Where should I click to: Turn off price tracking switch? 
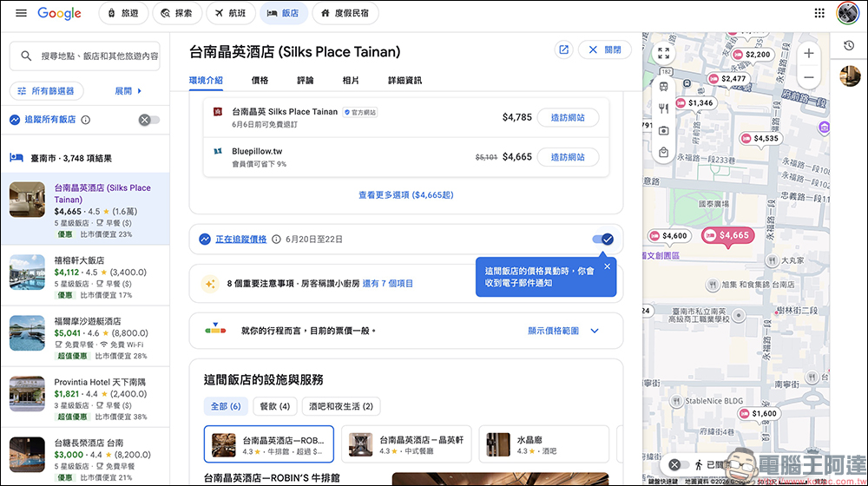point(603,240)
